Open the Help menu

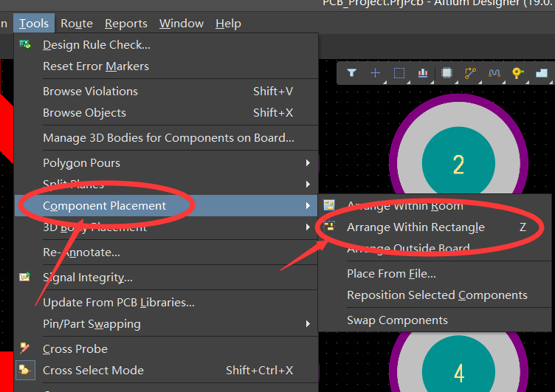[228, 24]
